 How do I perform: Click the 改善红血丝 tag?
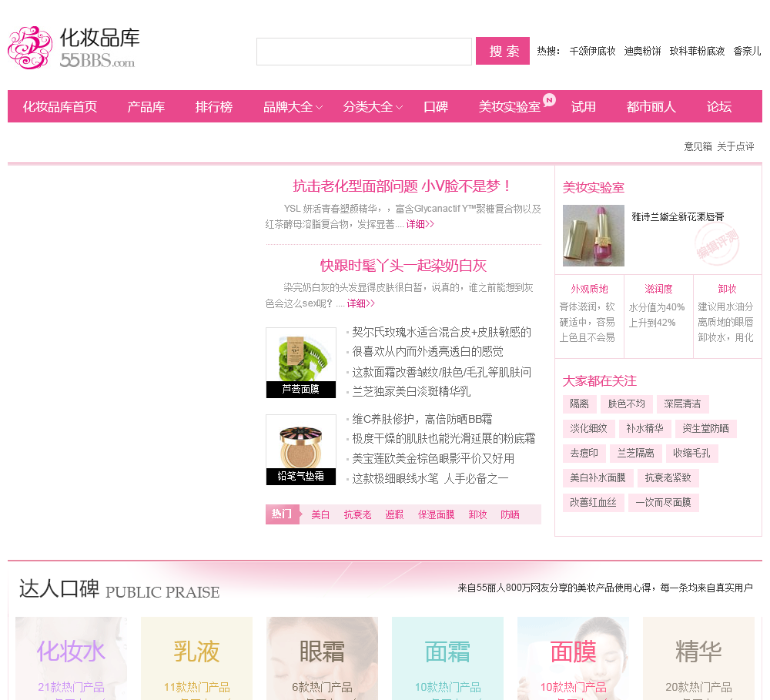[x=593, y=502]
